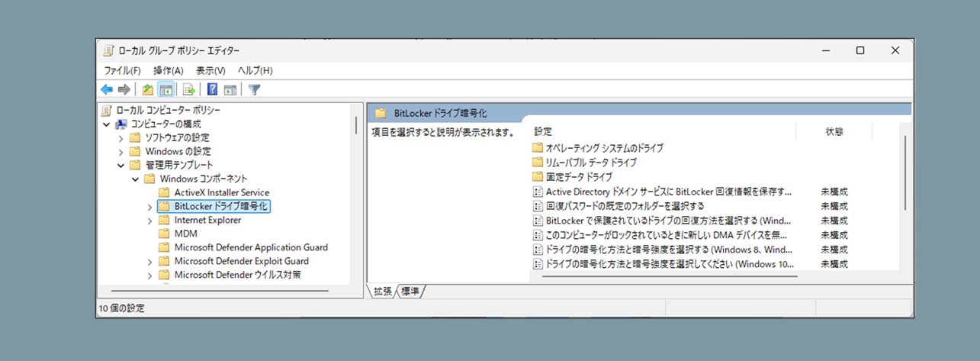The height and width of the screenshot is (361, 980).
Task: Collapse the Windows コンポーネント node
Action: pos(135,179)
